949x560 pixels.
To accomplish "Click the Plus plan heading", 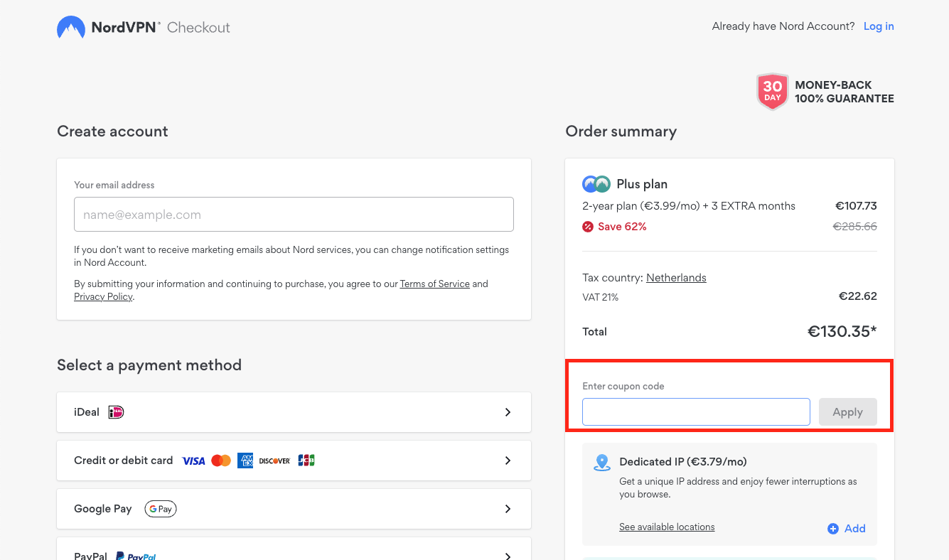I will [642, 184].
